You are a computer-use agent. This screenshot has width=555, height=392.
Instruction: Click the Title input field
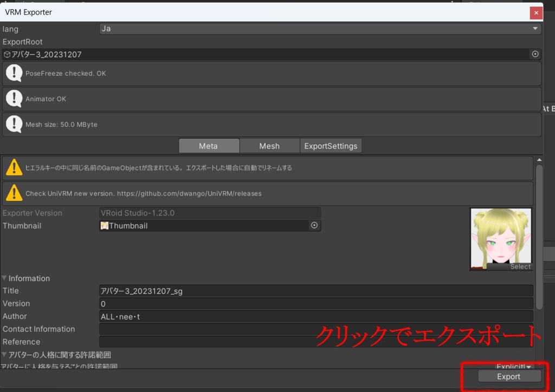tap(316, 291)
